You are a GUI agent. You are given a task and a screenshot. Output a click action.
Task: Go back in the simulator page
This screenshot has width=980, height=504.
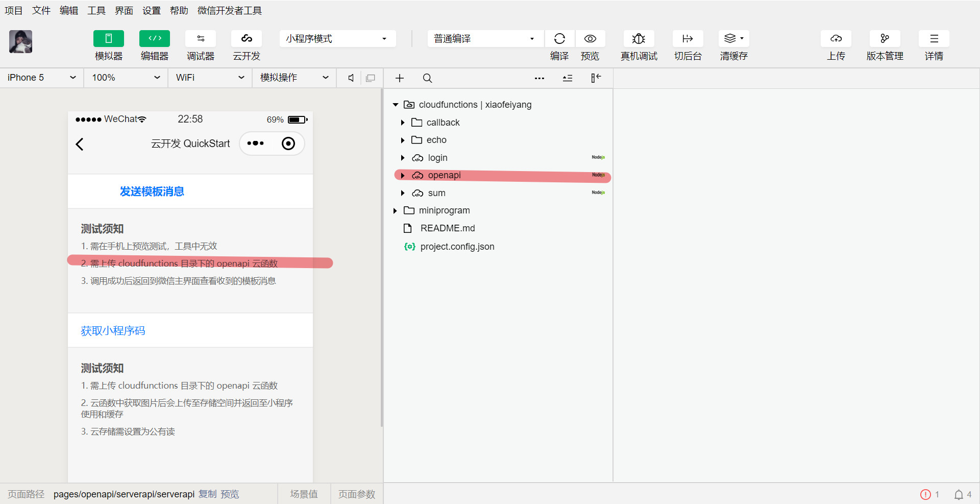[80, 144]
